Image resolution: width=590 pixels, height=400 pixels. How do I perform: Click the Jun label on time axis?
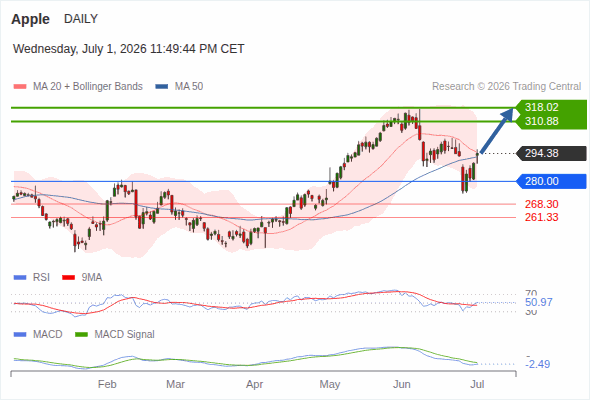click(x=401, y=384)
